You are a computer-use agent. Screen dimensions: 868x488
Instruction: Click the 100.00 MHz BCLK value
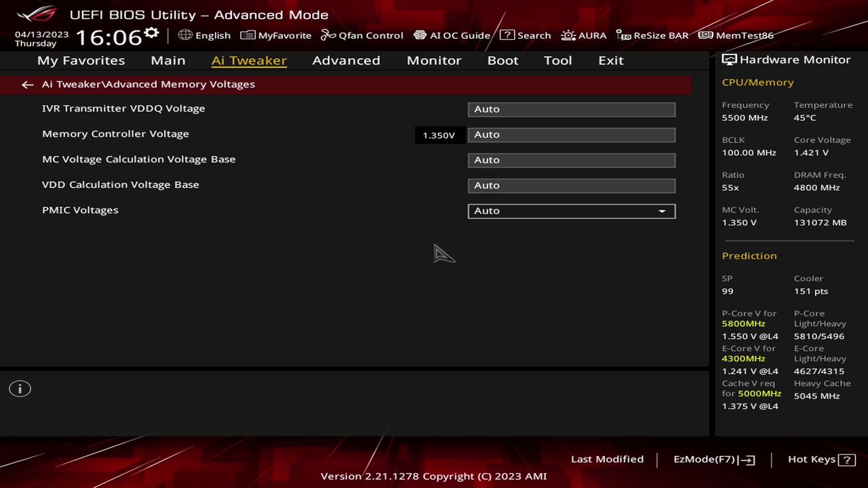[749, 153]
